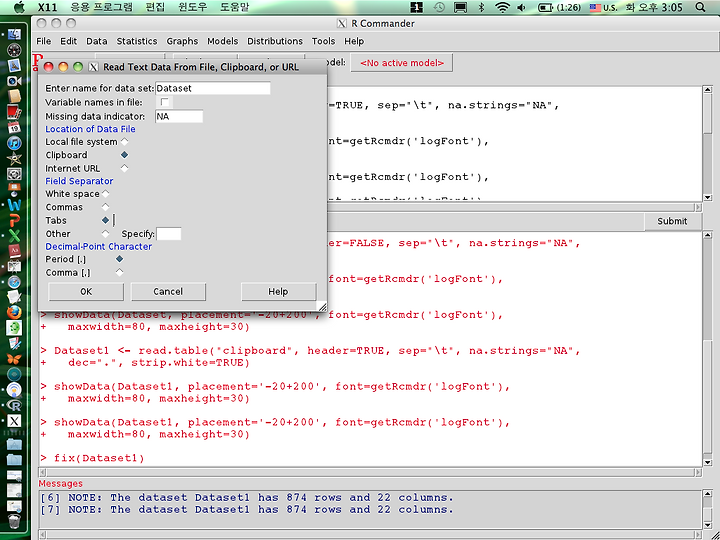This screenshot has width=720, height=540.
Task: Choose White space field separator
Action: (x=106, y=194)
